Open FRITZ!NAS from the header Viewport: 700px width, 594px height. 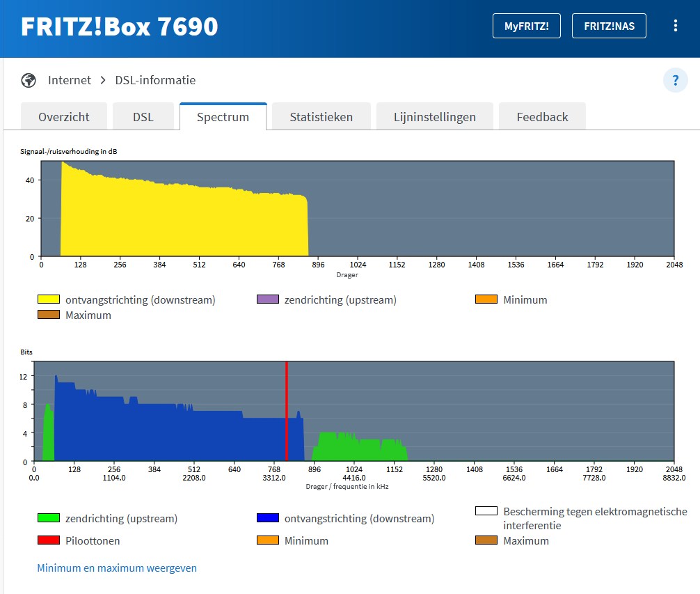tap(608, 26)
